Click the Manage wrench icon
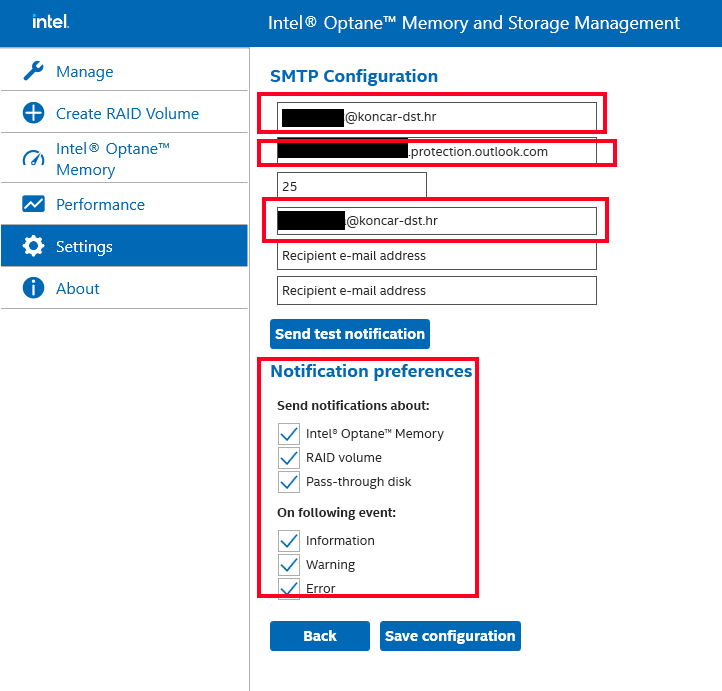Viewport: 722px width, 691px height. coord(33,71)
